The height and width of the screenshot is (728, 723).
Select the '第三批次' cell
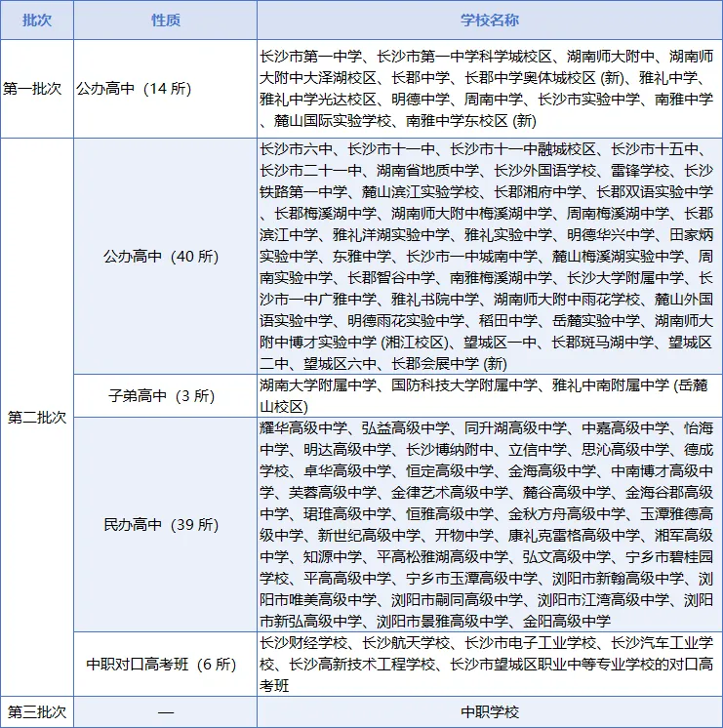(x=37, y=711)
